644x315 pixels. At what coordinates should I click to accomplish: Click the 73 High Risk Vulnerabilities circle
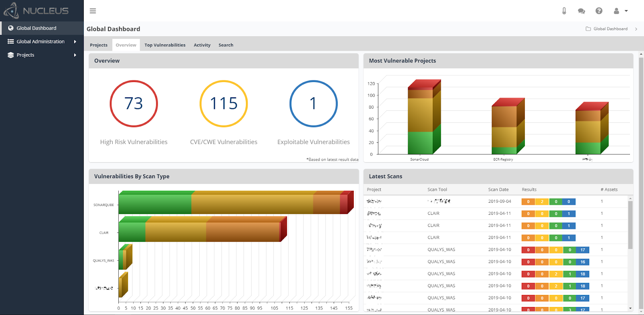pos(134,104)
